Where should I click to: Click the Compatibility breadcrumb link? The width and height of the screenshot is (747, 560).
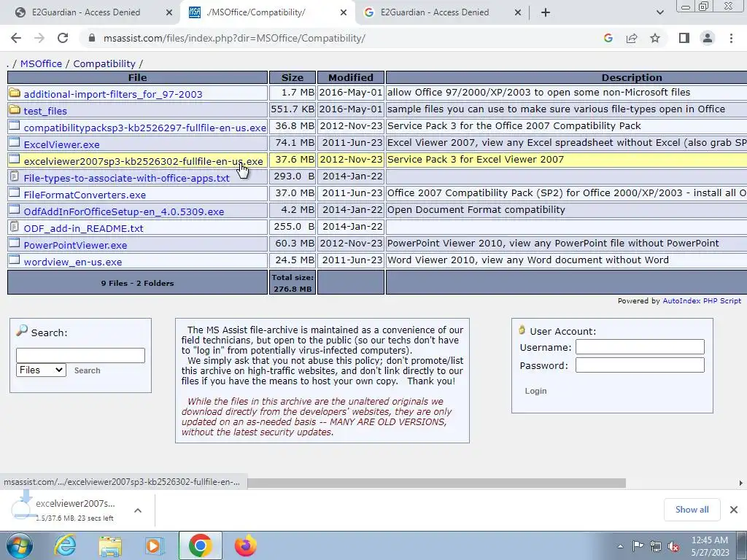point(104,64)
